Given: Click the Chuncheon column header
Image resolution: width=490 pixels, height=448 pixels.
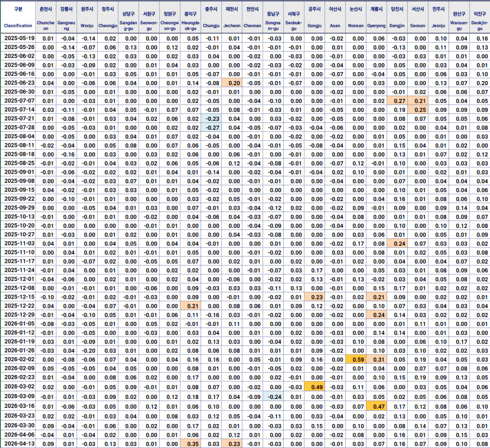Looking at the screenshot, I should pyautogui.click(x=46, y=17).
